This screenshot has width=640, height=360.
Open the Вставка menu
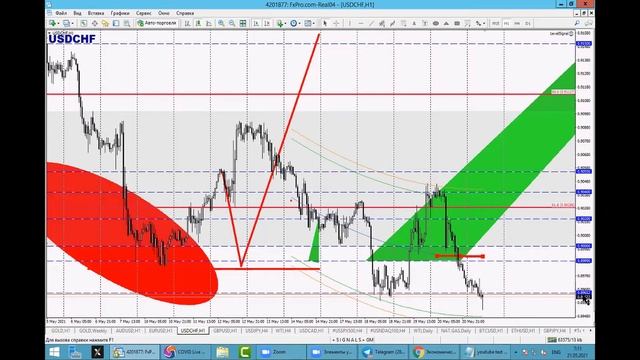click(x=96, y=13)
